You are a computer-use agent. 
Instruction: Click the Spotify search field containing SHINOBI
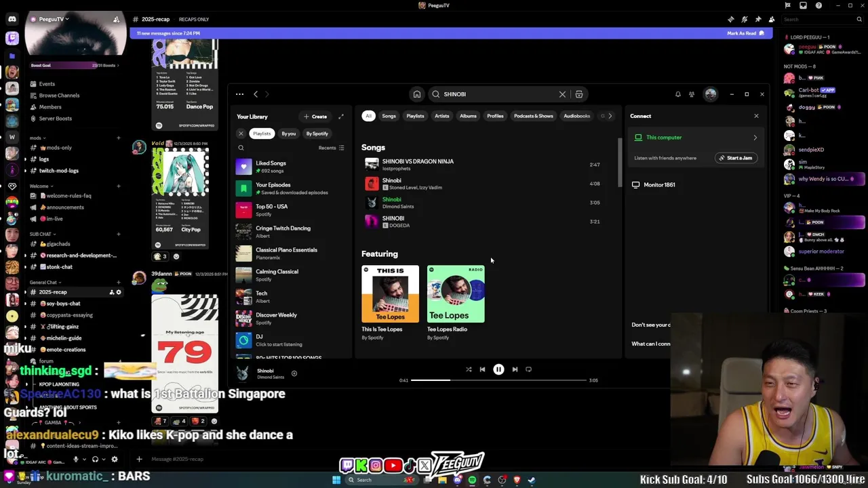(500, 94)
